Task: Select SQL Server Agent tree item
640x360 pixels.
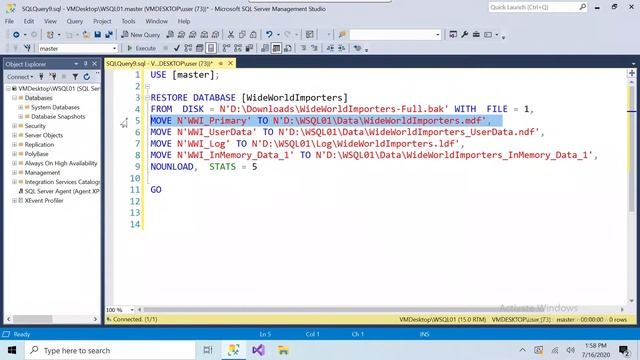Action: point(62,191)
